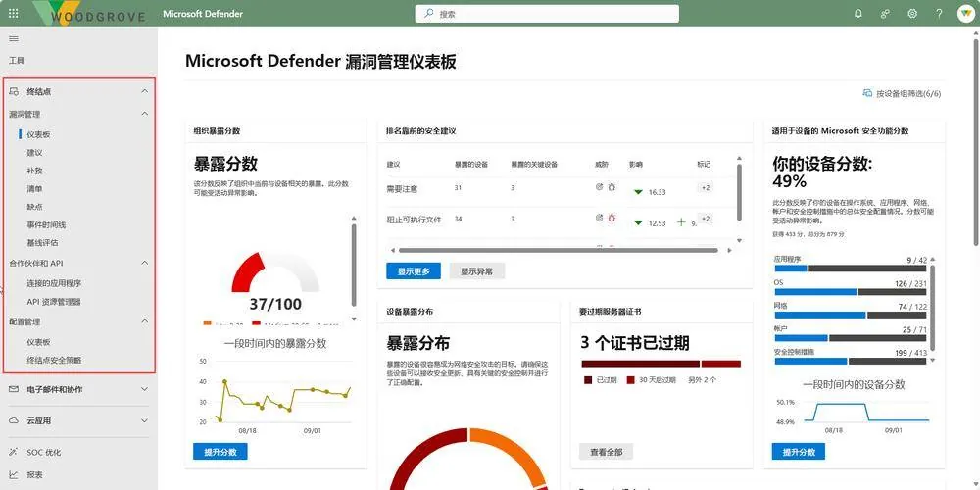This screenshot has width=980, height=490.
Task: Expand the 电子邮件和协作 section
Action: tap(144, 389)
